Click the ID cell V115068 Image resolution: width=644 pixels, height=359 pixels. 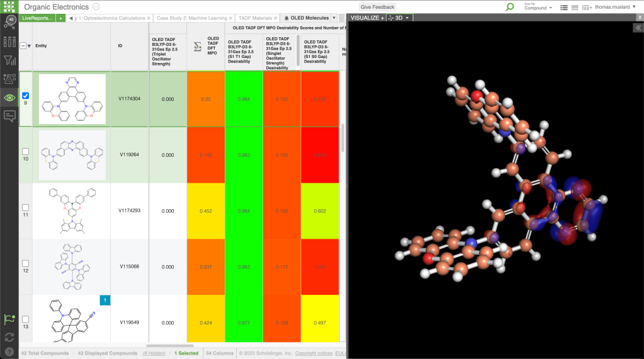(130, 266)
